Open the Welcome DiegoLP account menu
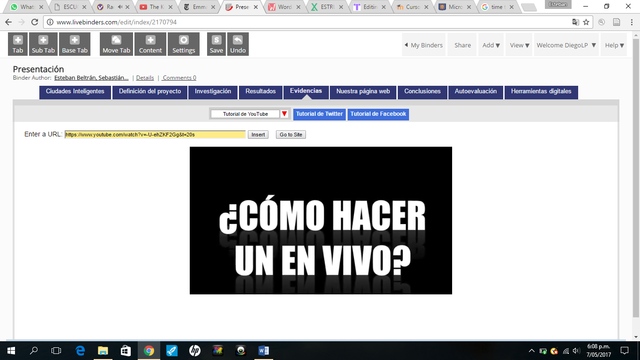Viewport: 640px width, 360px height. (566, 45)
